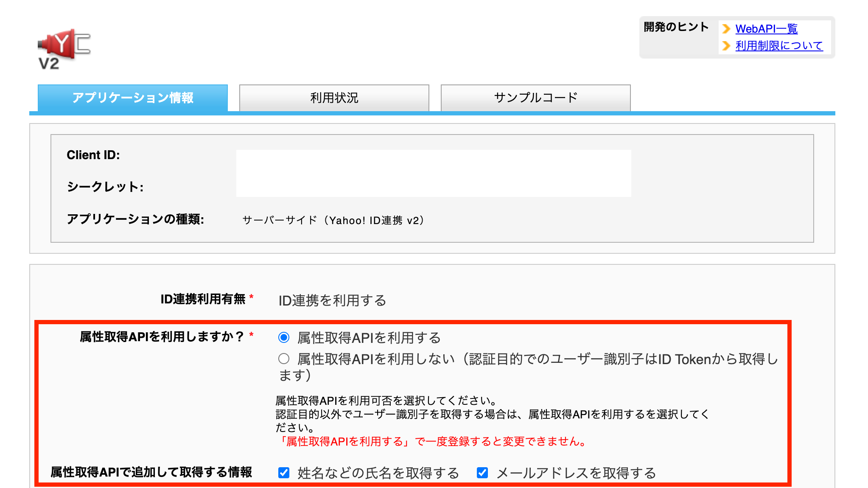Select the アプリケーション情報 tab
Viewport: 868px width, 488px height.
click(133, 98)
